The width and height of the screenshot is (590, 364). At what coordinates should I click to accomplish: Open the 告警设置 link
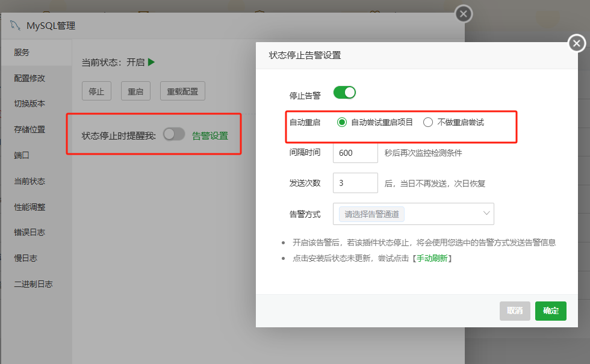[x=210, y=136]
